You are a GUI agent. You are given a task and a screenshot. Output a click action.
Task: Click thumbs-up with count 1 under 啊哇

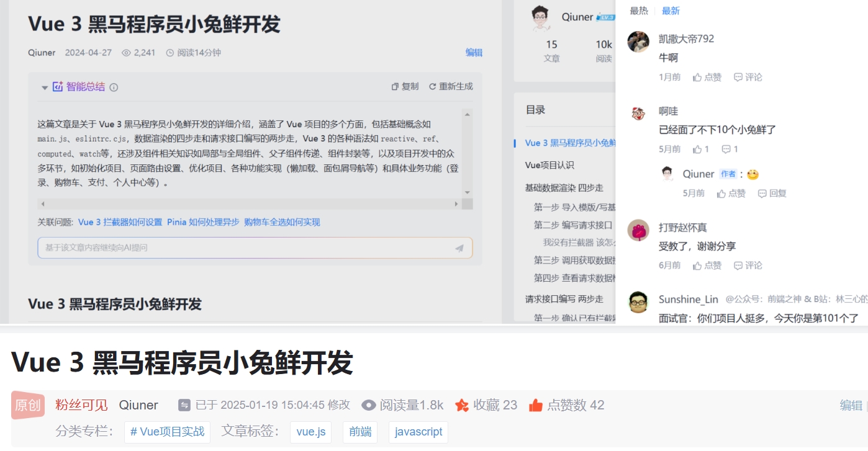coord(701,149)
